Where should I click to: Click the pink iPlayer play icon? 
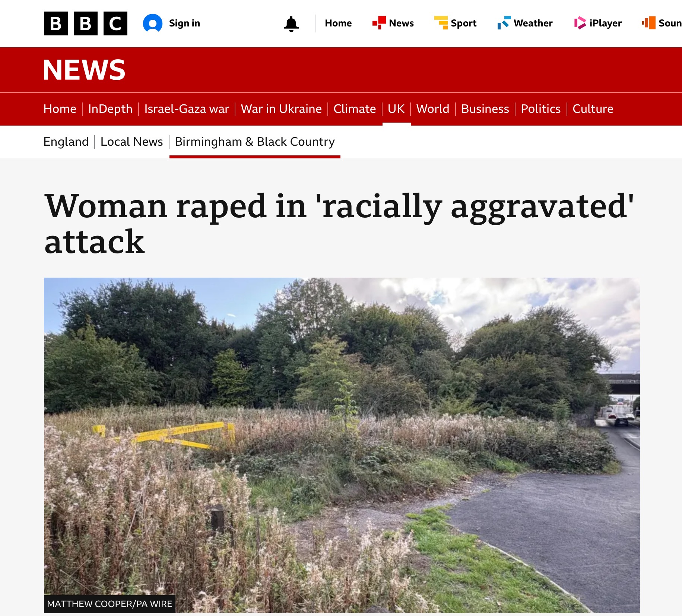pos(580,23)
